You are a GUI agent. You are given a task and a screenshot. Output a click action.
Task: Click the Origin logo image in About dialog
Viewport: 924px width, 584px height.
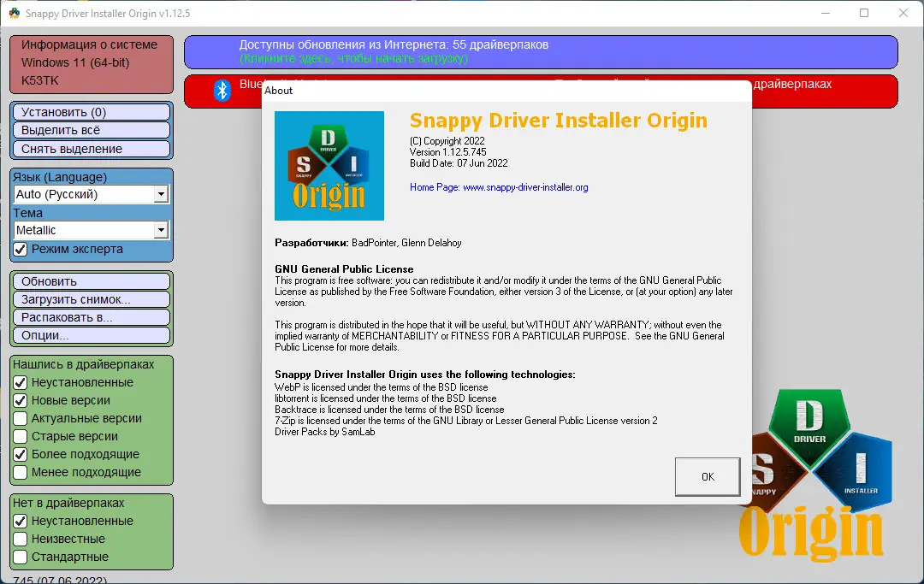click(x=329, y=166)
